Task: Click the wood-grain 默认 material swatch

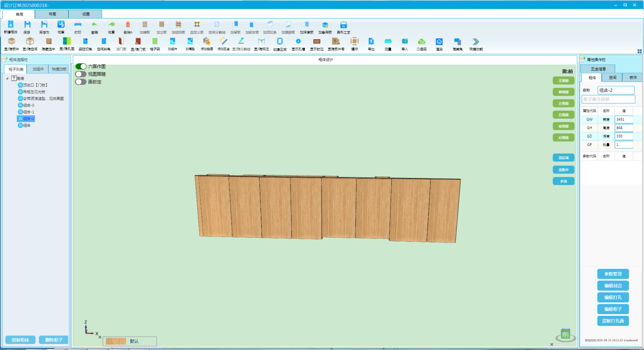Action: 116,341
